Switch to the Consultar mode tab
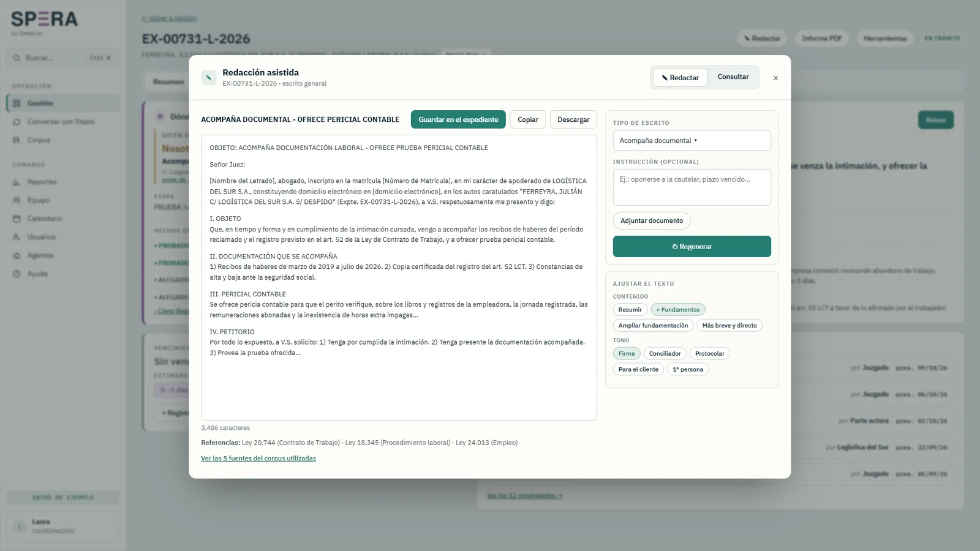The height and width of the screenshot is (551, 980). [733, 77]
